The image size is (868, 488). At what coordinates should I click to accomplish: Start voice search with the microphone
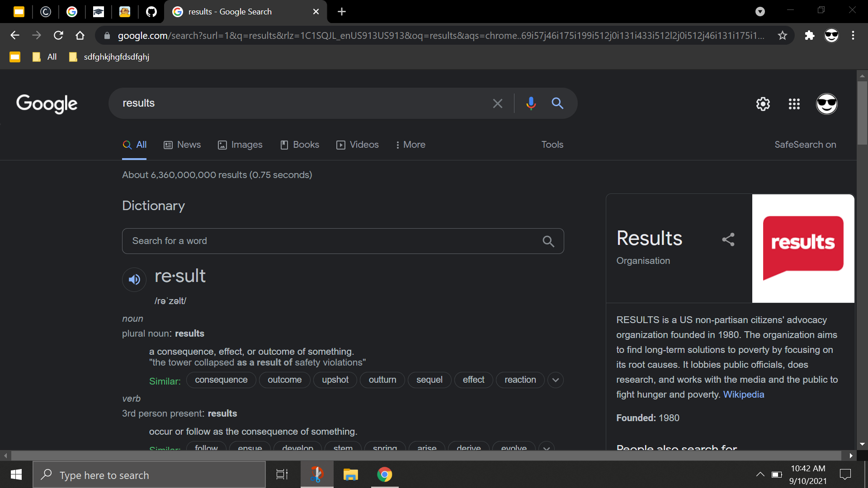coord(531,103)
